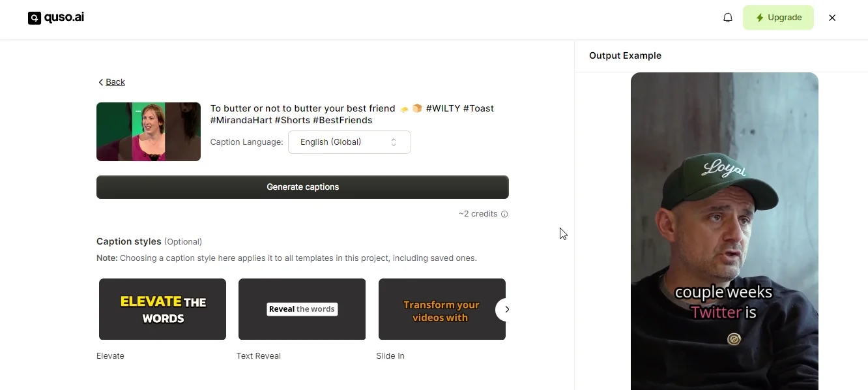Click the Elevate style label
Image resolution: width=868 pixels, height=390 pixels.
pyautogui.click(x=110, y=356)
